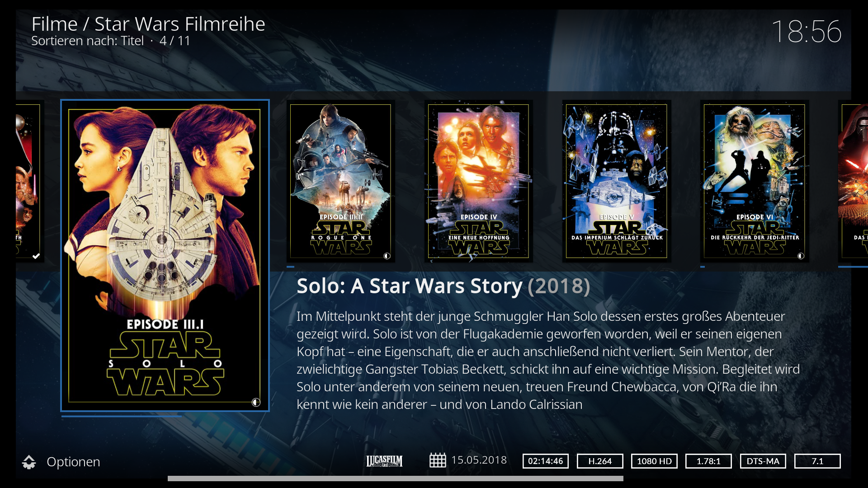Open the Optionen menu icon
Screen dimensions: 868x488
point(29,462)
